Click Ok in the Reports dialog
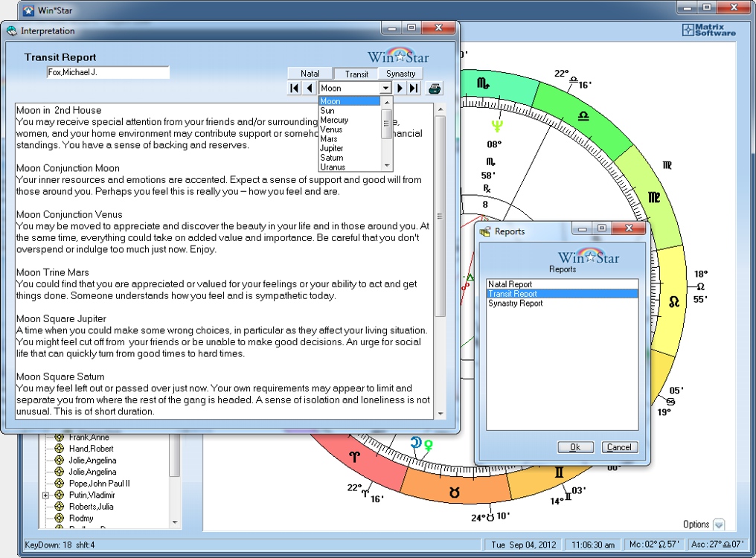This screenshot has height=558, width=756. tap(576, 447)
